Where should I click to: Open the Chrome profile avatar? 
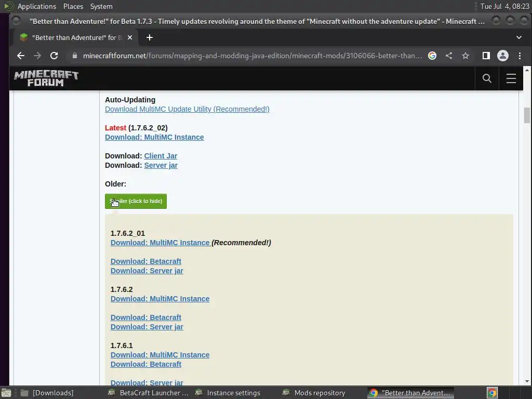click(x=503, y=56)
